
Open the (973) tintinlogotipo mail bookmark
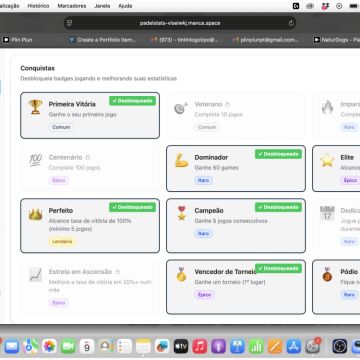pos(184,40)
